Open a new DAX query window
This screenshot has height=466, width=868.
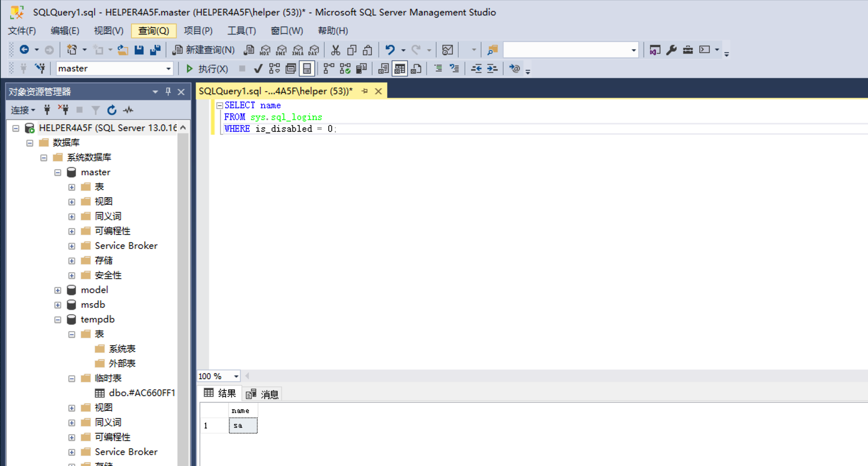tap(314, 50)
